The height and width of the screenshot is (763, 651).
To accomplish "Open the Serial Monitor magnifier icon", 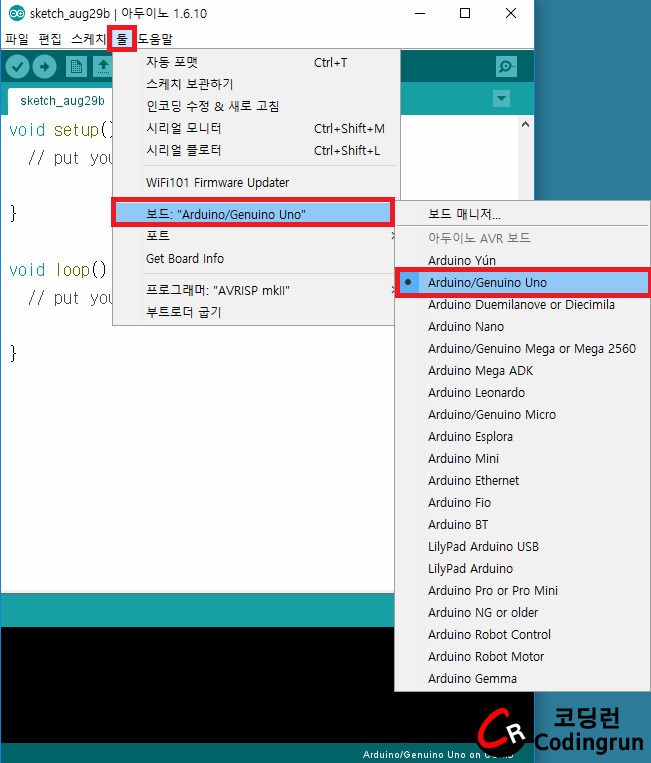I will point(506,66).
